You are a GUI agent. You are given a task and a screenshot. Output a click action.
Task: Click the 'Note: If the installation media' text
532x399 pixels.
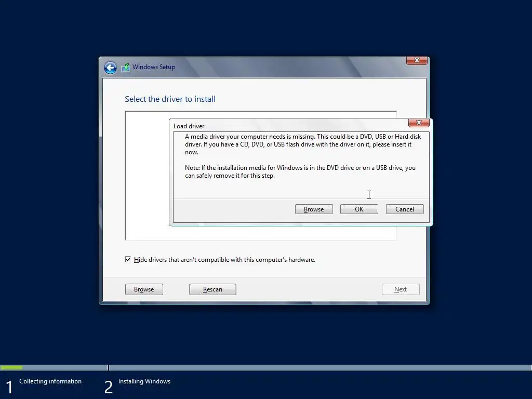pos(300,171)
